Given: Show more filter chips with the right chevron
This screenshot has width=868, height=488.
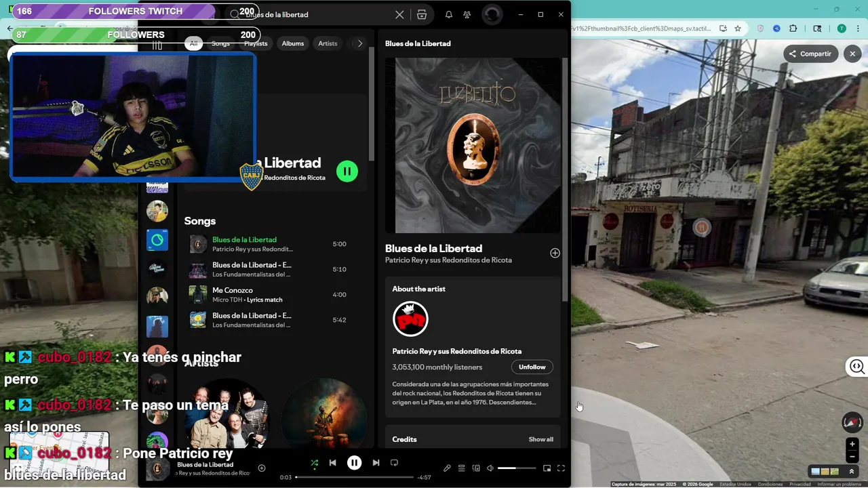Looking at the screenshot, I should [x=359, y=43].
